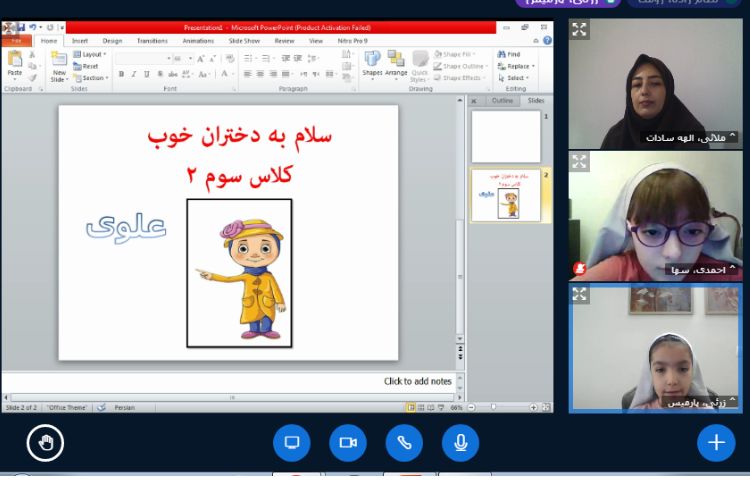Undo the last action
Image resolution: width=750 pixels, height=480 pixels.
33,27
